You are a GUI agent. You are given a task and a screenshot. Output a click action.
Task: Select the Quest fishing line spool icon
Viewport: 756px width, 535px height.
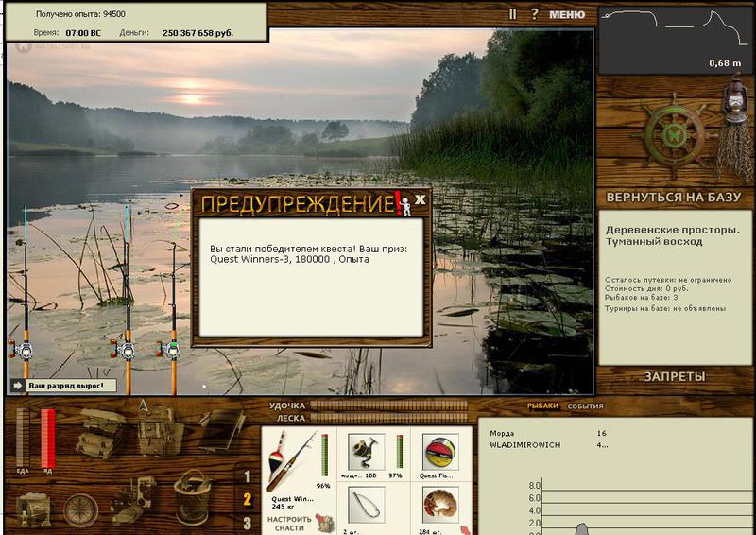point(440,452)
